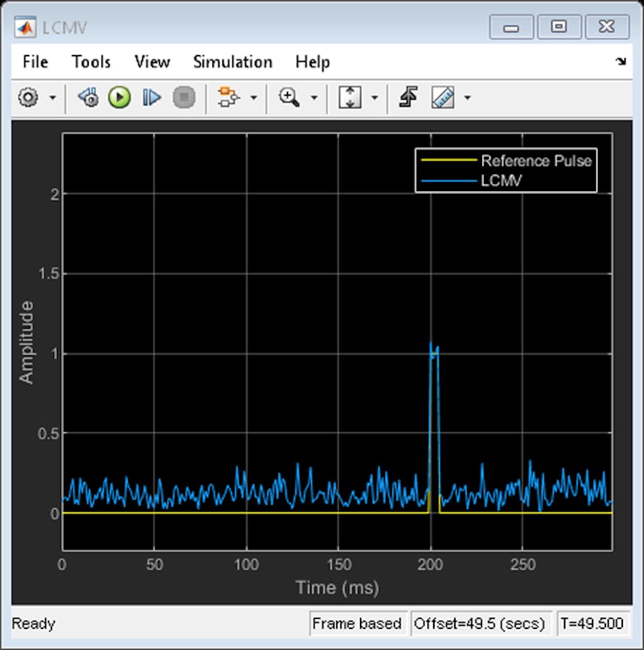Open the axis scaling dropdown arrow
Screen dimensions: 644x650
[x=375, y=97]
